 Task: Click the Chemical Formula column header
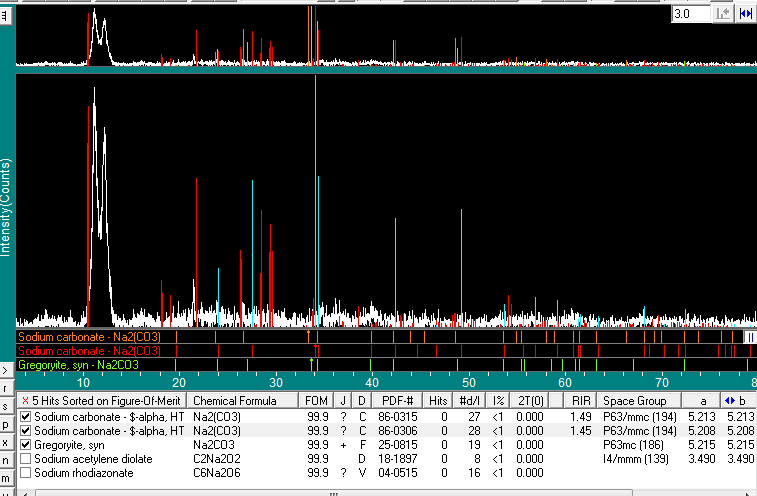click(242, 401)
